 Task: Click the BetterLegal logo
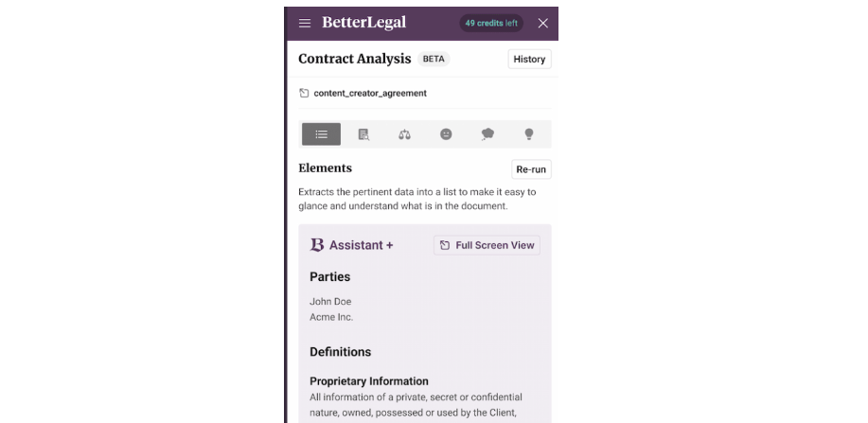click(x=364, y=23)
